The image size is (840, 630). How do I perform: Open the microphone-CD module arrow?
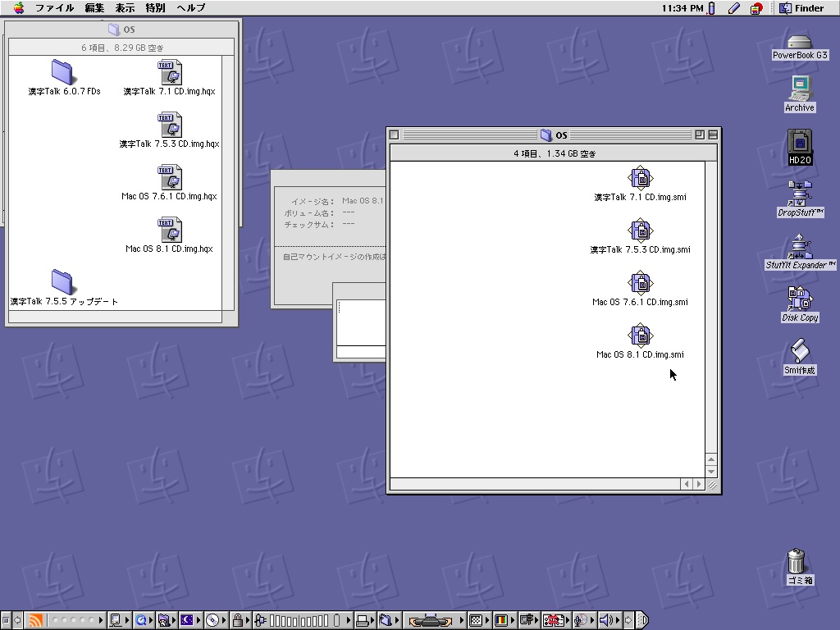(591, 620)
